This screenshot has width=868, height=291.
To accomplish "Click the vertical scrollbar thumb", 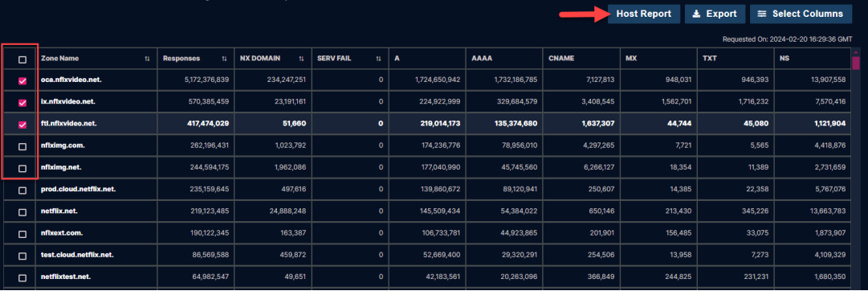I will point(855,62).
